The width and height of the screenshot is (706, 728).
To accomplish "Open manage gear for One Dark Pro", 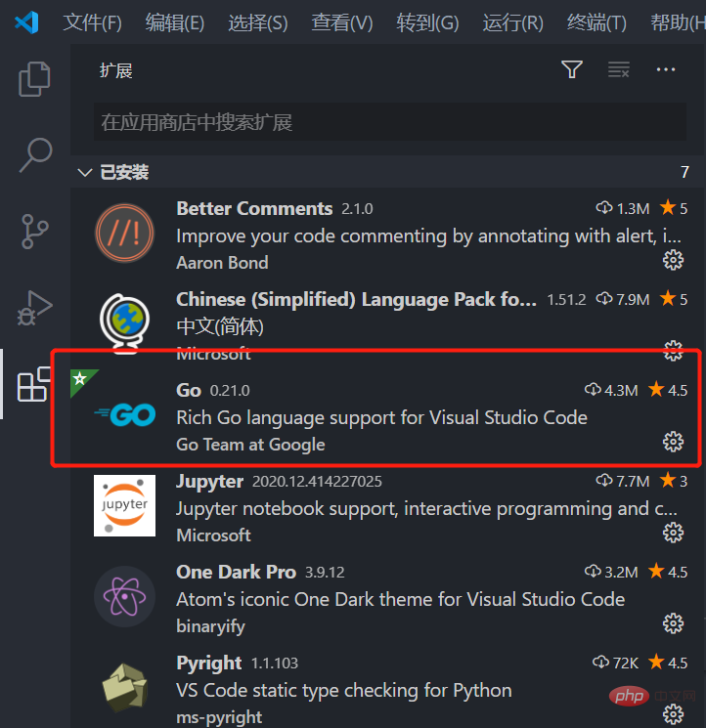I will (673, 623).
